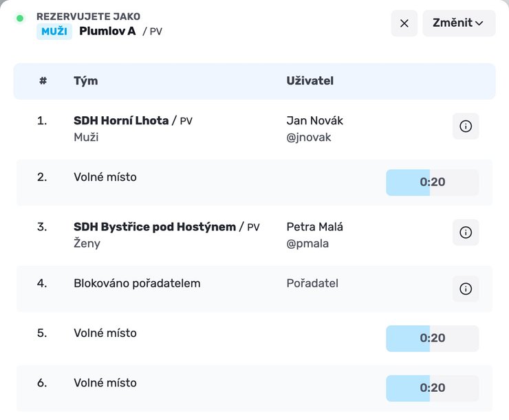Dismiss reservation identity with X button
Viewport: 509px width, 420px height.
404,23
